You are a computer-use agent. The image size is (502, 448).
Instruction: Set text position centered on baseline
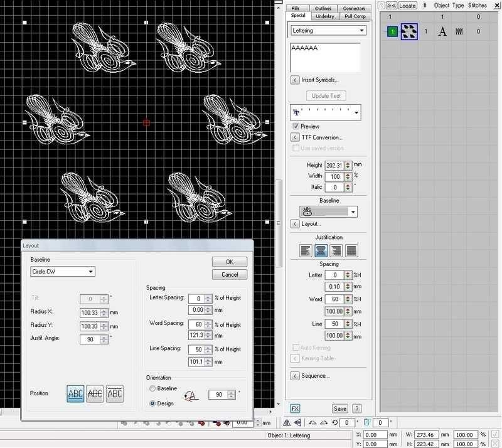pyautogui.click(x=95, y=393)
